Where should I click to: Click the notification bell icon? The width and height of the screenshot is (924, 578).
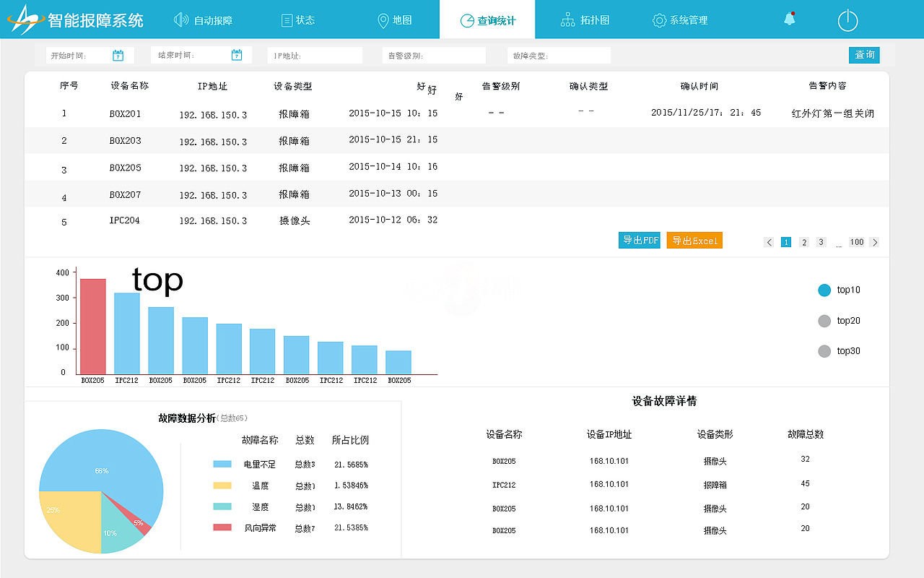coord(789,20)
